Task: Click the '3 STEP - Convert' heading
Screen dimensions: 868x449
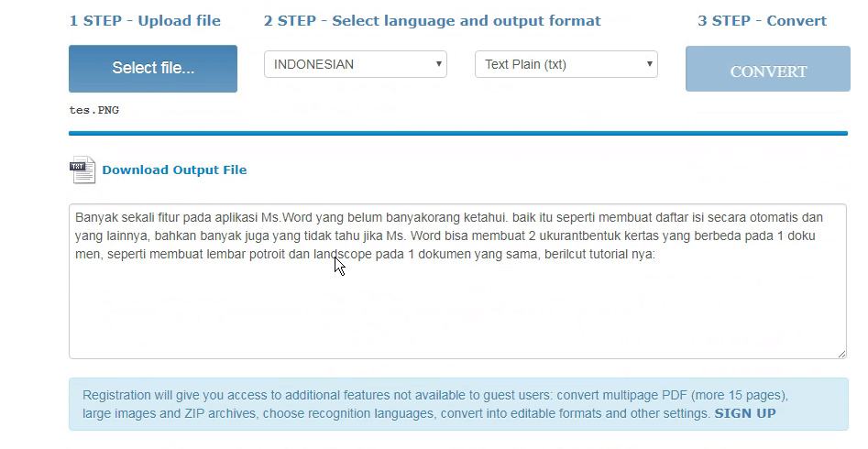Action: click(x=762, y=20)
